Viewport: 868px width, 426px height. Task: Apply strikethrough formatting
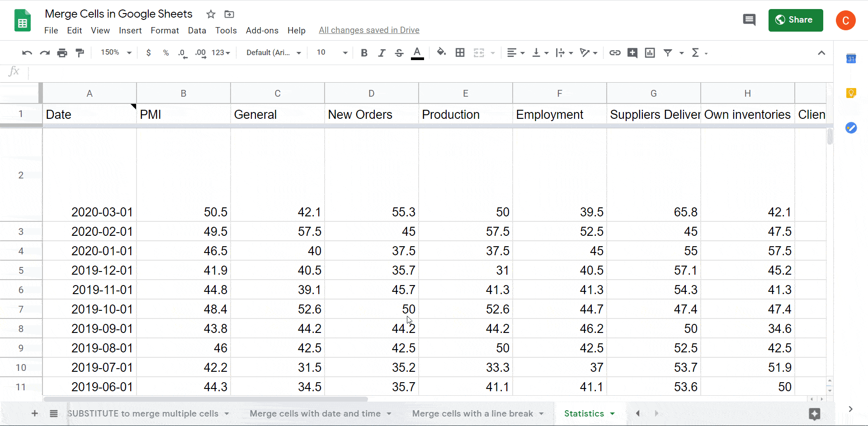[x=399, y=53]
